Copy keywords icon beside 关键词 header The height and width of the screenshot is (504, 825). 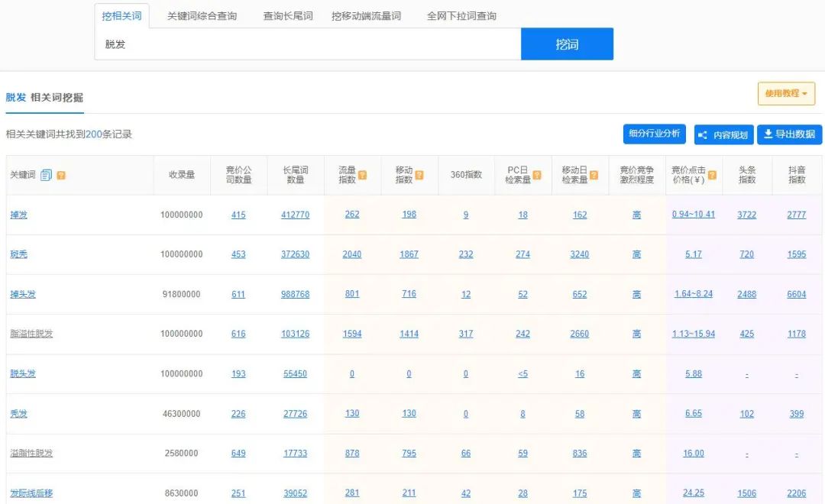tap(47, 175)
